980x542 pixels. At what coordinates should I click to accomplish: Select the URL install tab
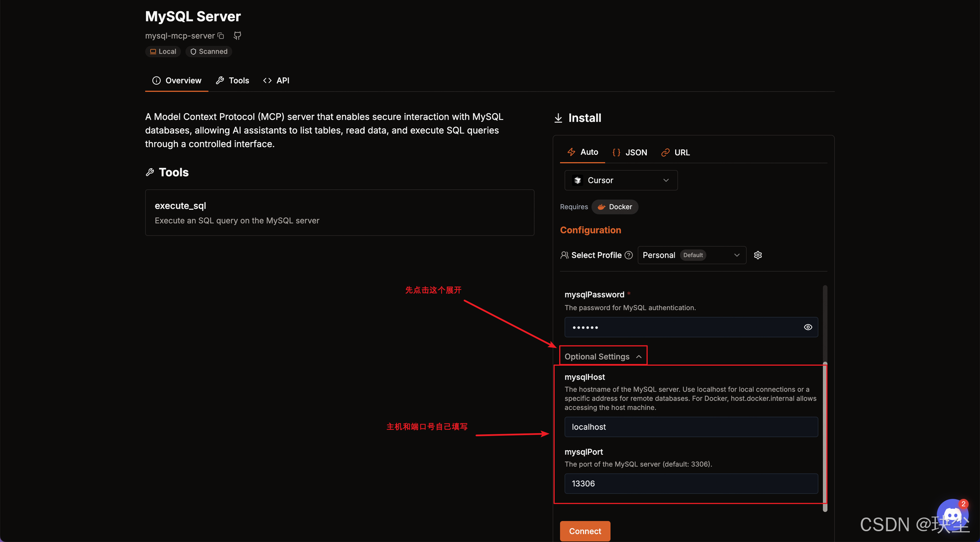[x=675, y=152]
